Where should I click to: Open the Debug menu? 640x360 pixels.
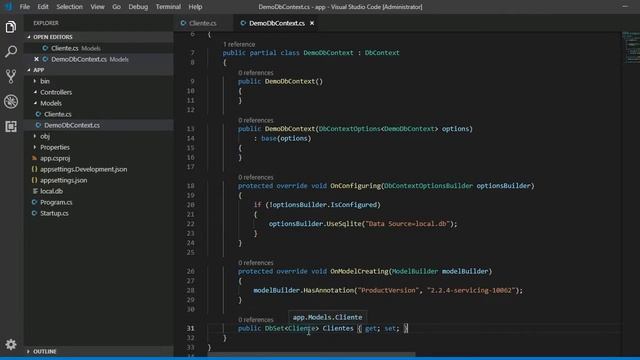[138, 7]
